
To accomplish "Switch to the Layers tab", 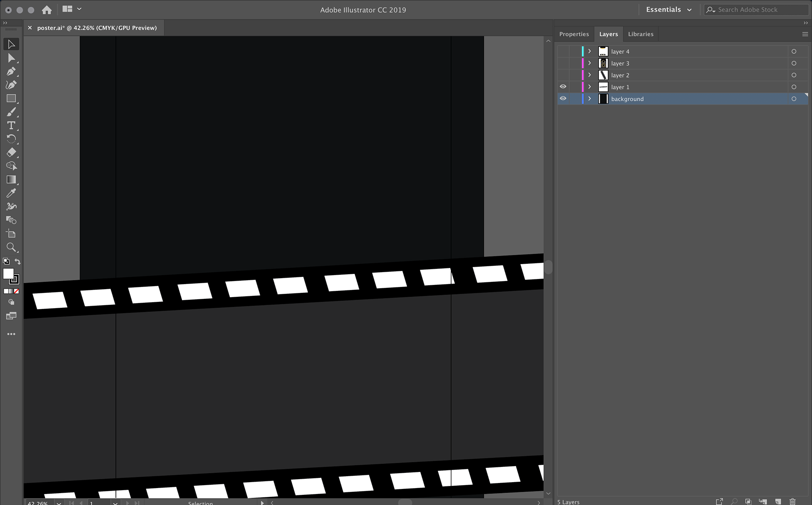I will point(609,34).
